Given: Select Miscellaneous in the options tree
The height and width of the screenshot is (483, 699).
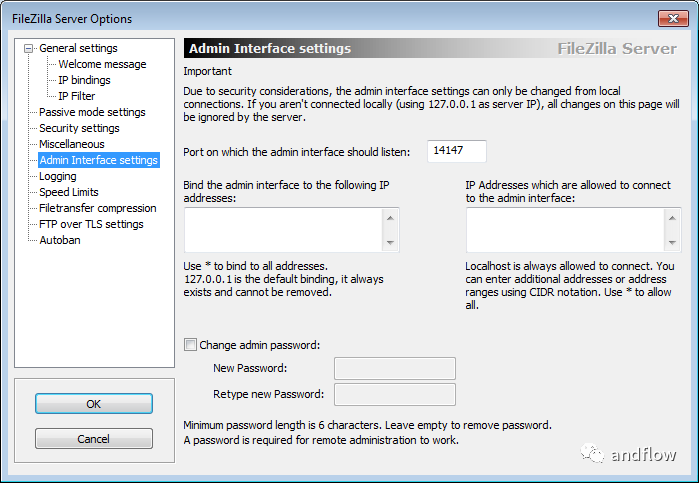Looking at the screenshot, I should point(72,144).
